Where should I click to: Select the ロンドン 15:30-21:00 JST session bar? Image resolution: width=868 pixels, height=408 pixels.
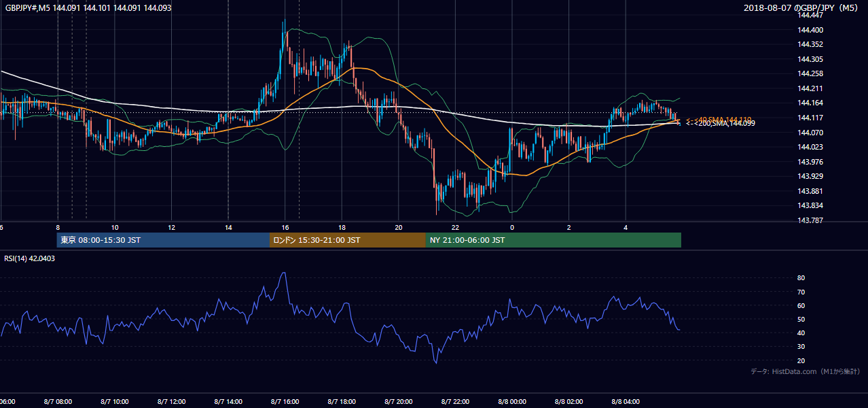(348, 240)
